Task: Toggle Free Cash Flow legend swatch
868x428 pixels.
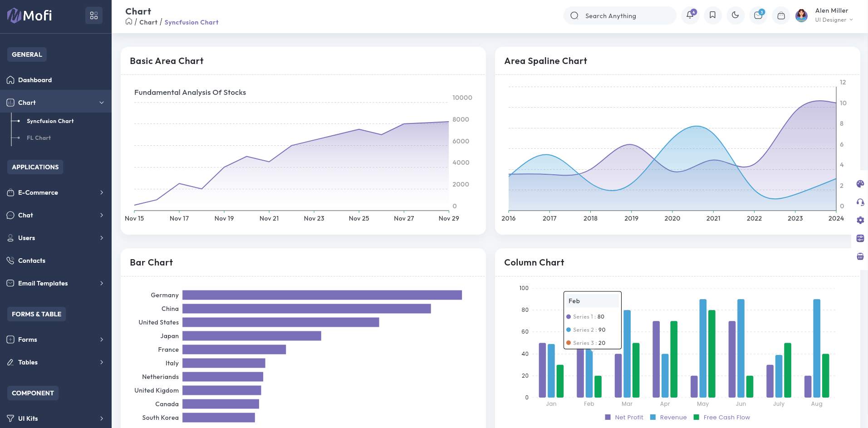Action: (x=696, y=417)
